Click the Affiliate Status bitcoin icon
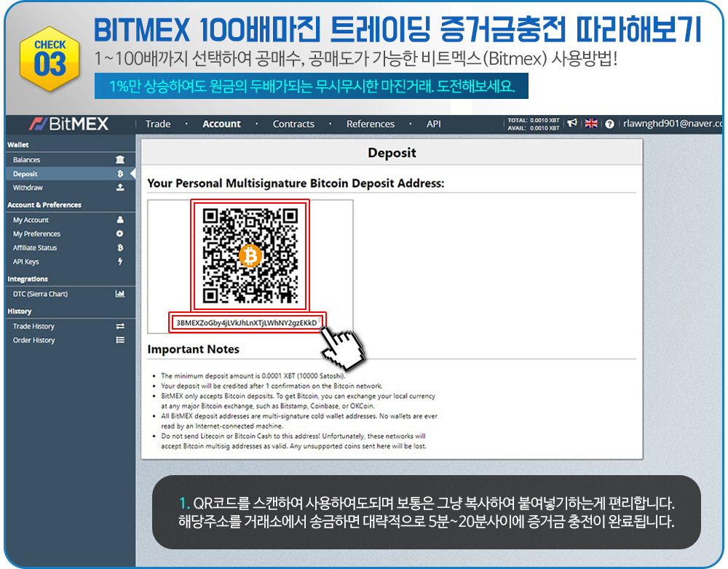The image size is (728, 569). coord(120,248)
